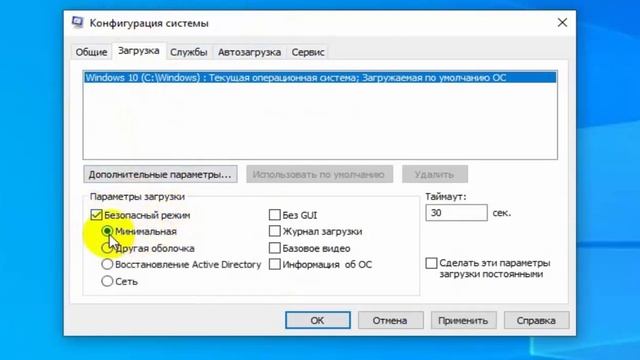Enable the Без GUI checkbox
Image resolution: width=640 pixels, height=360 pixels.
pyautogui.click(x=275, y=215)
